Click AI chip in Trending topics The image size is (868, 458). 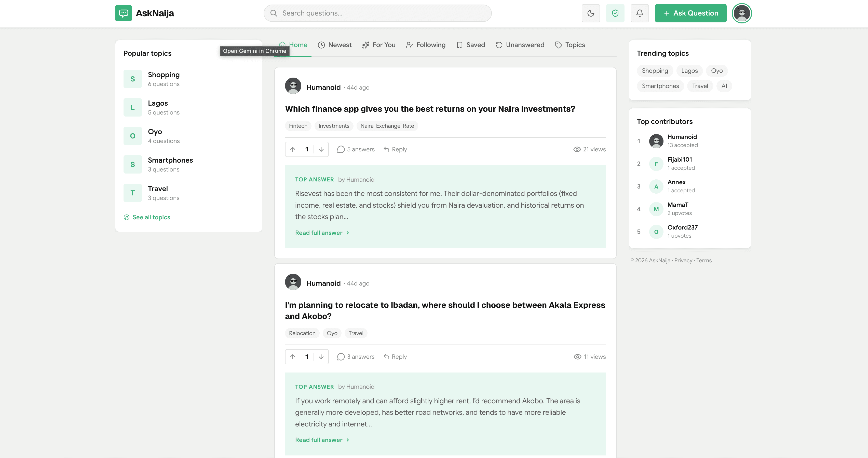(724, 86)
